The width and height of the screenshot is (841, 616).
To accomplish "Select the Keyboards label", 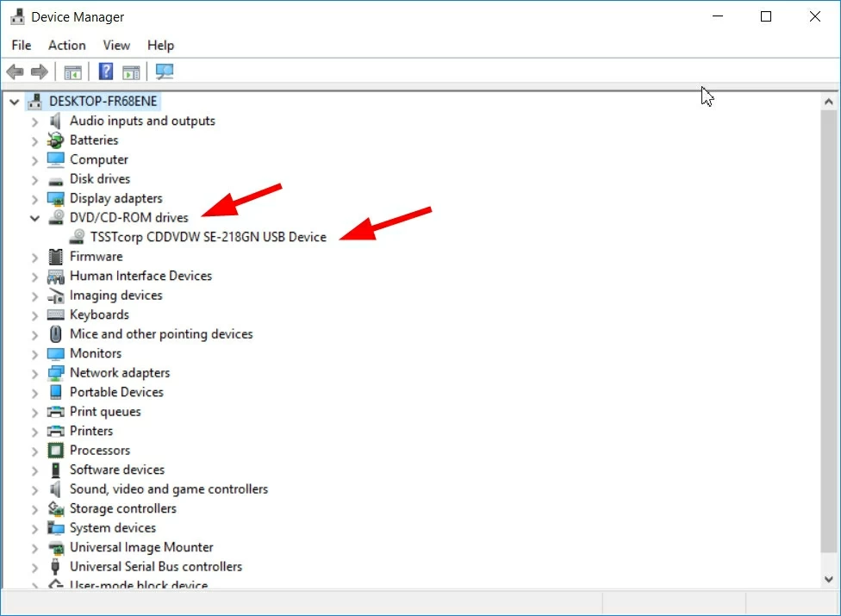I will tap(99, 314).
